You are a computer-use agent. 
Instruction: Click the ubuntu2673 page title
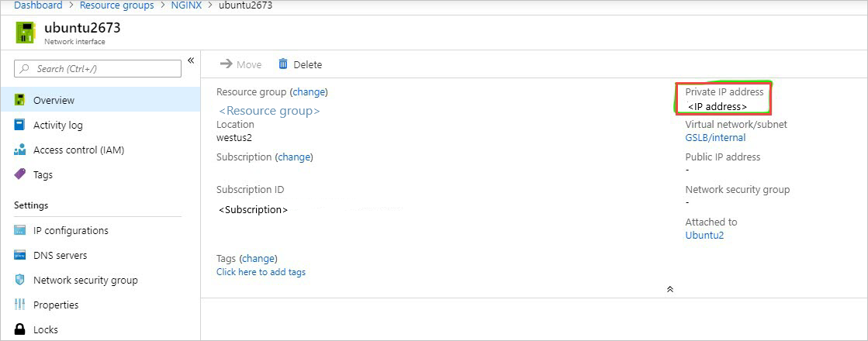82,28
